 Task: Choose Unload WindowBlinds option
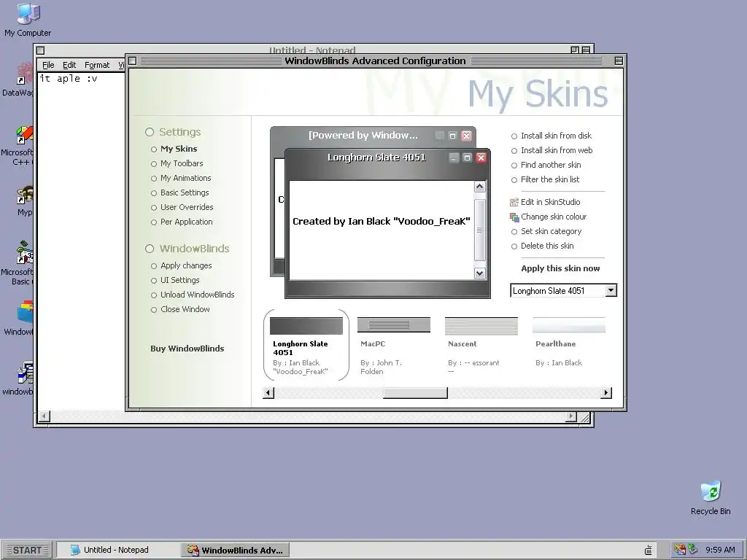pos(193,295)
